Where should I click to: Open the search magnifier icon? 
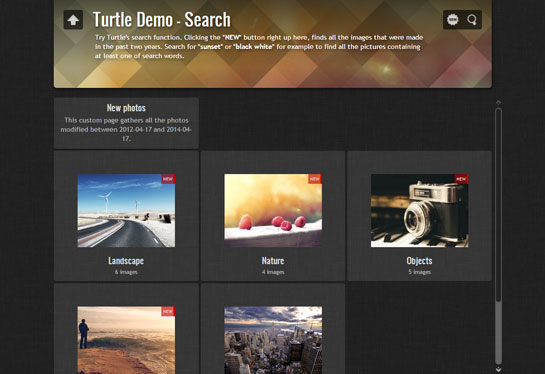[x=472, y=20]
